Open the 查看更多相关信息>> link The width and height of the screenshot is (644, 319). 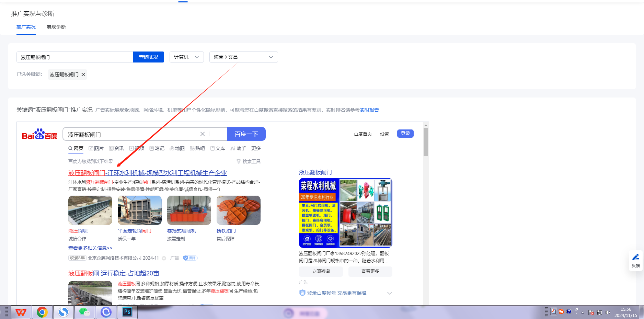90,248
